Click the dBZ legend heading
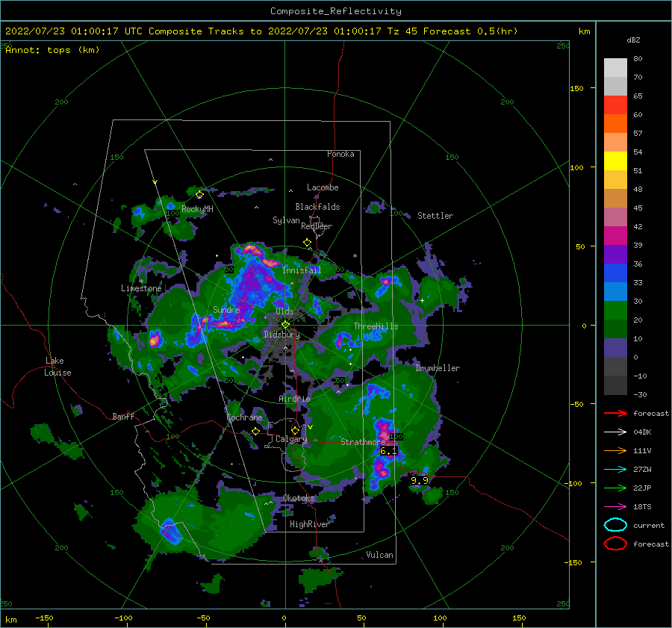672x628 pixels. click(x=633, y=40)
